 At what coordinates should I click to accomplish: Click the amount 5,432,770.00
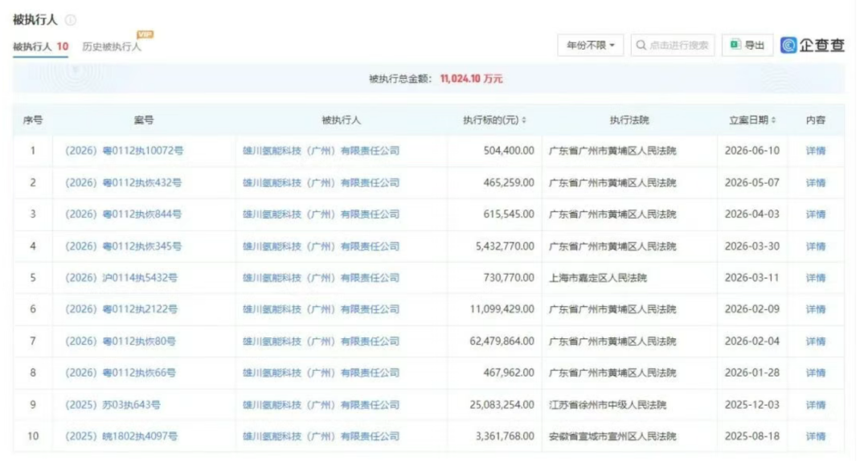tap(505, 247)
